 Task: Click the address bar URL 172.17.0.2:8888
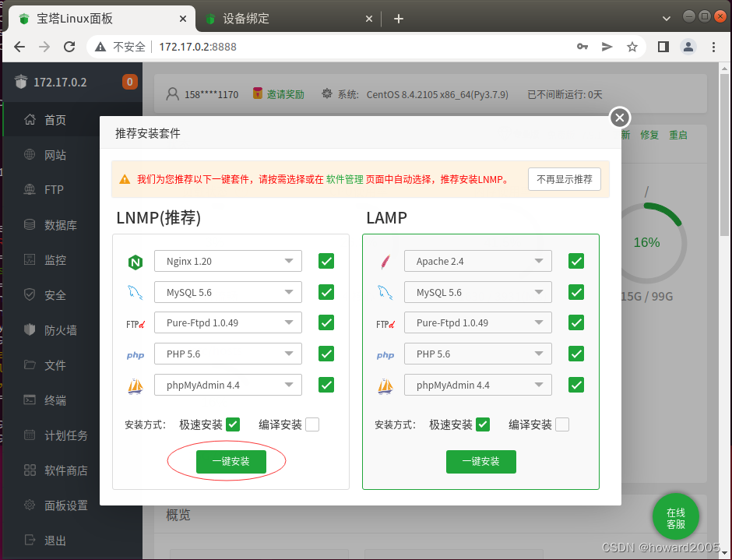click(x=198, y=47)
